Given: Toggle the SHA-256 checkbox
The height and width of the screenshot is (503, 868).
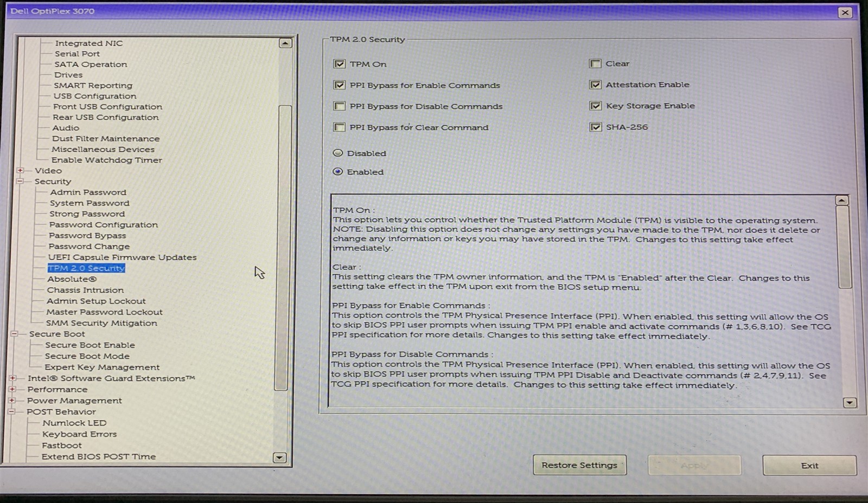Looking at the screenshot, I should (x=596, y=127).
